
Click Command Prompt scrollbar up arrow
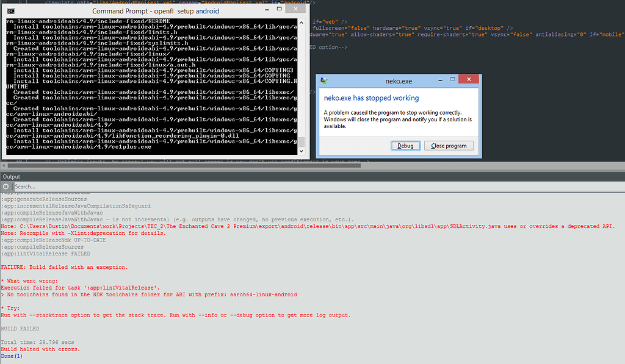[x=302, y=23]
